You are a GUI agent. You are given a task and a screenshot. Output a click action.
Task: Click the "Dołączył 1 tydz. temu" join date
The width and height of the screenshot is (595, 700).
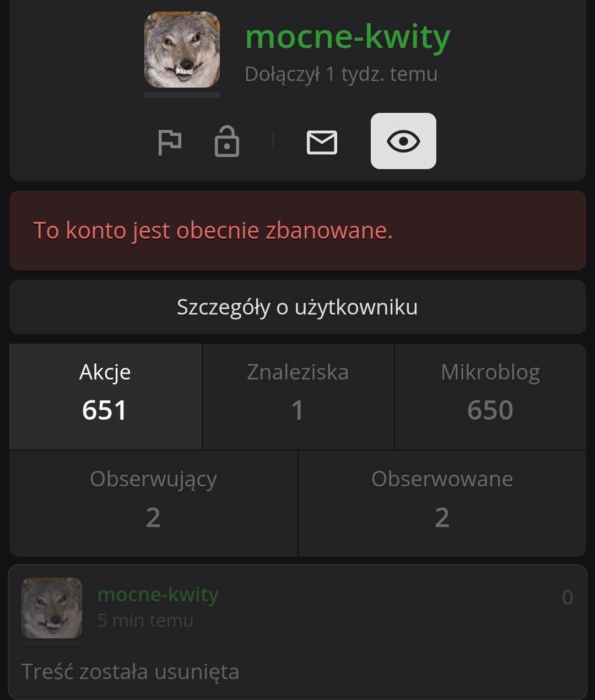341,74
